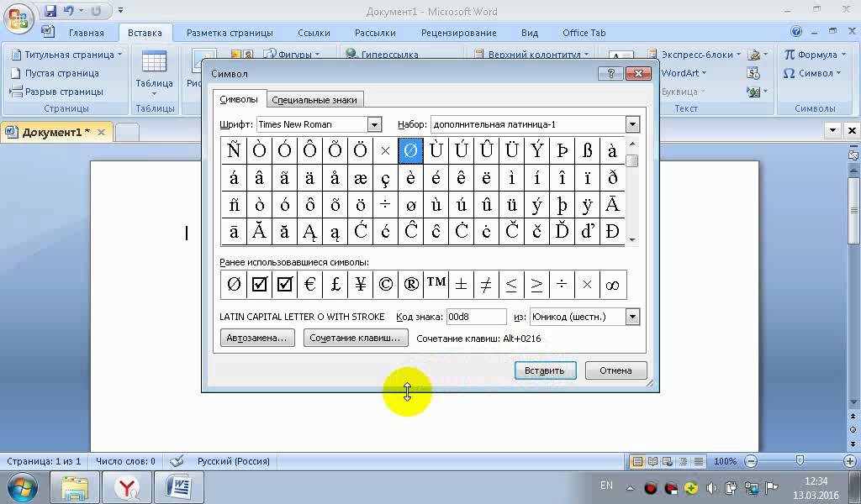Expand the Шрифт font dropdown

[x=375, y=124]
